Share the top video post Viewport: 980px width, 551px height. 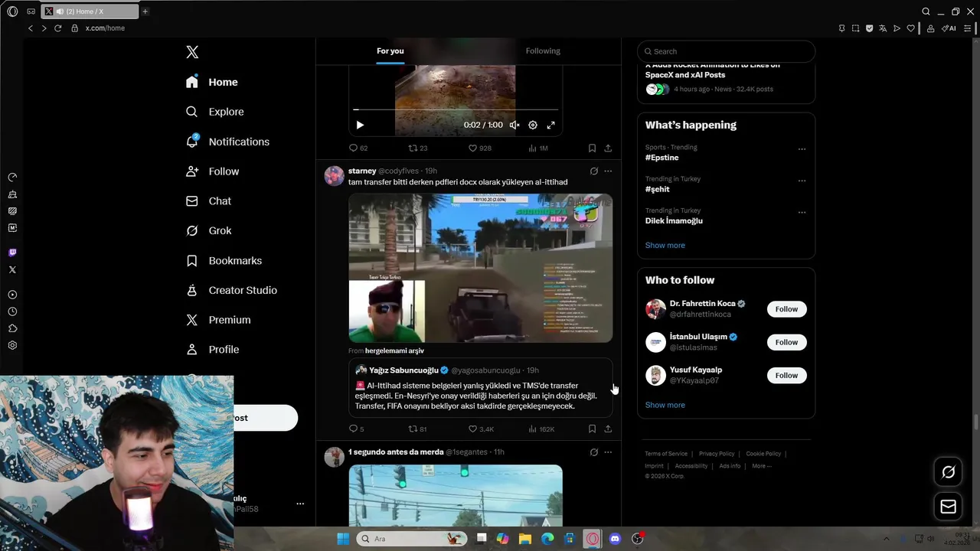[608, 148]
